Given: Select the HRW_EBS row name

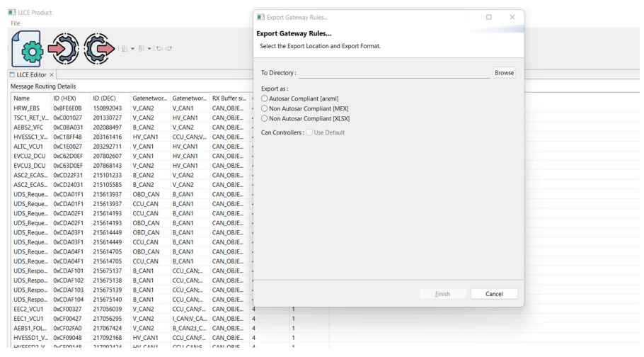Looking at the screenshot, I should click(x=27, y=108).
